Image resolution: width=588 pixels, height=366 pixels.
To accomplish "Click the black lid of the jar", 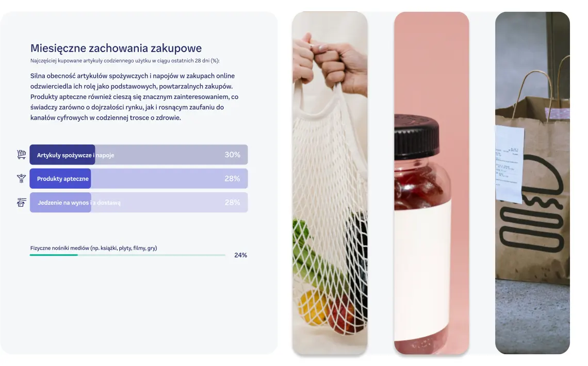I will (417, 137).
